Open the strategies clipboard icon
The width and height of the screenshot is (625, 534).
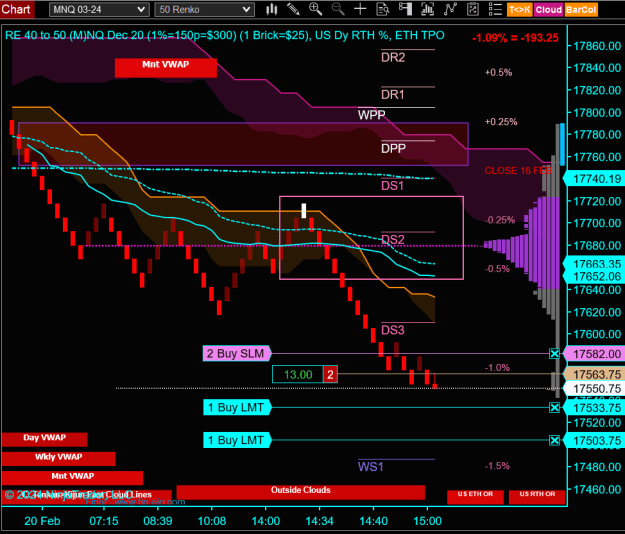click(473, 9)
